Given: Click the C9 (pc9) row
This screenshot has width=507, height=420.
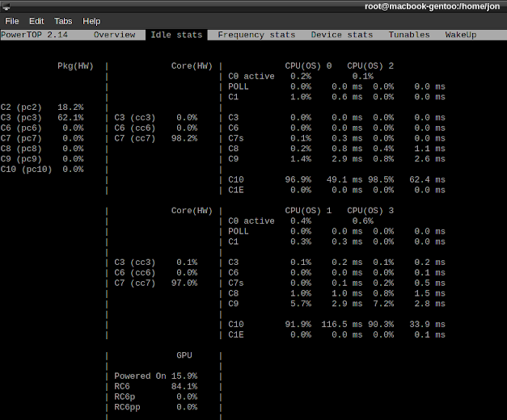Looking at the screenshot, I should click(42, 159).
